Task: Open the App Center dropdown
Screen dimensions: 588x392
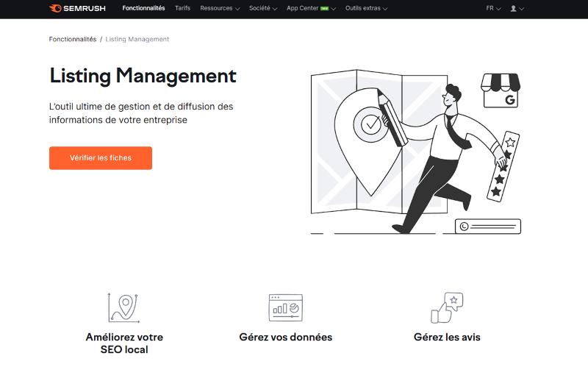Action: tap(311, 8)
